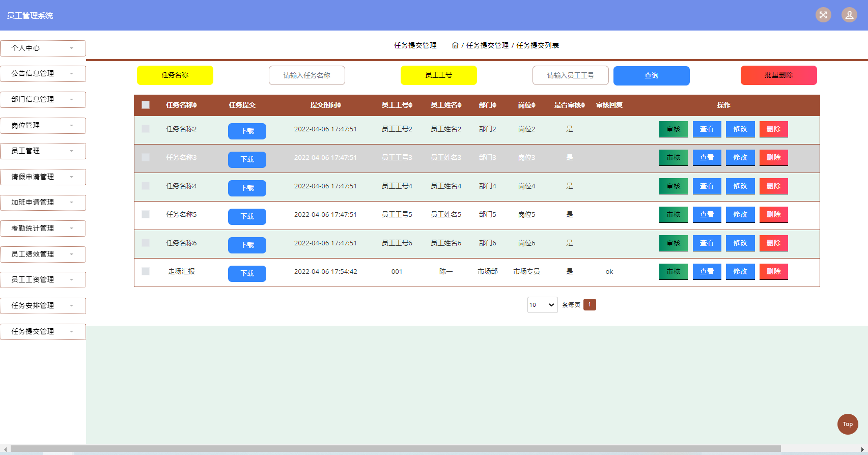868x455 pixels.
Task: Open 请假申请管理 in the sidebar
Action: click(43, 177)
